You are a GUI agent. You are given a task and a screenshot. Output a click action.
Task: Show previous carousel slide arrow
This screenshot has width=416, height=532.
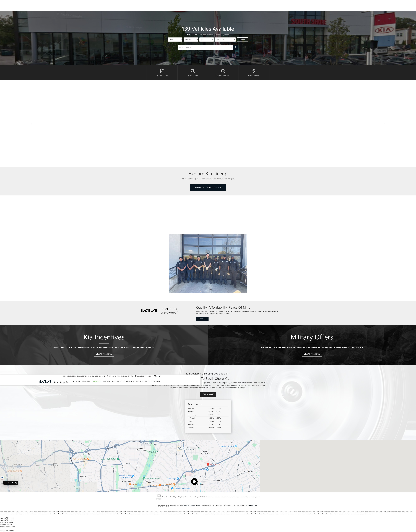tap(31, 123)
